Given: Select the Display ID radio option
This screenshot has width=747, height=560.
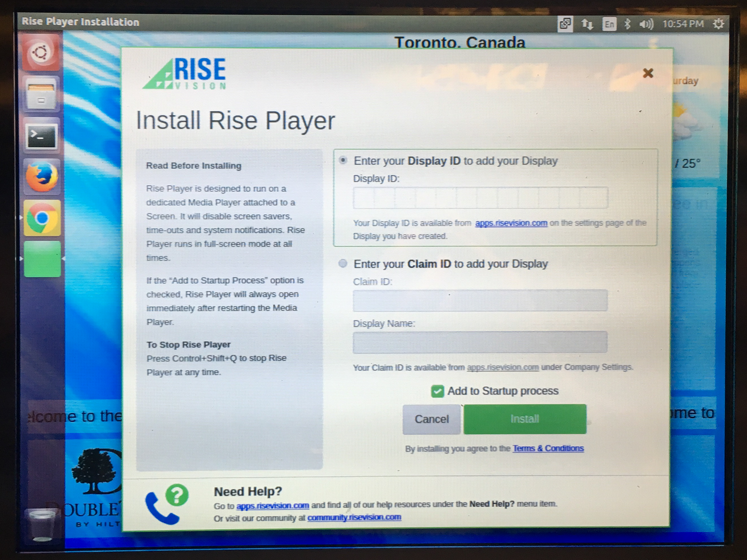Looking at the screenshot, I should (x=343, y=160).
